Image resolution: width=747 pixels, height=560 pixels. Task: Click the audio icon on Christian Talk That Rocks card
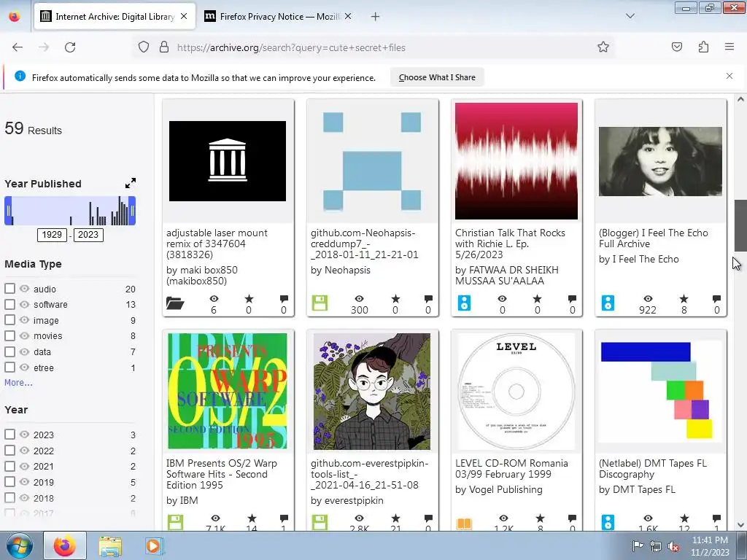pyautogui.click(x=464, y=303)
